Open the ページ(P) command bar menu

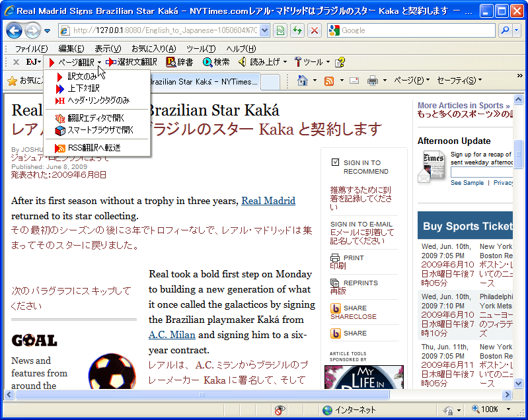pos(412,81)
